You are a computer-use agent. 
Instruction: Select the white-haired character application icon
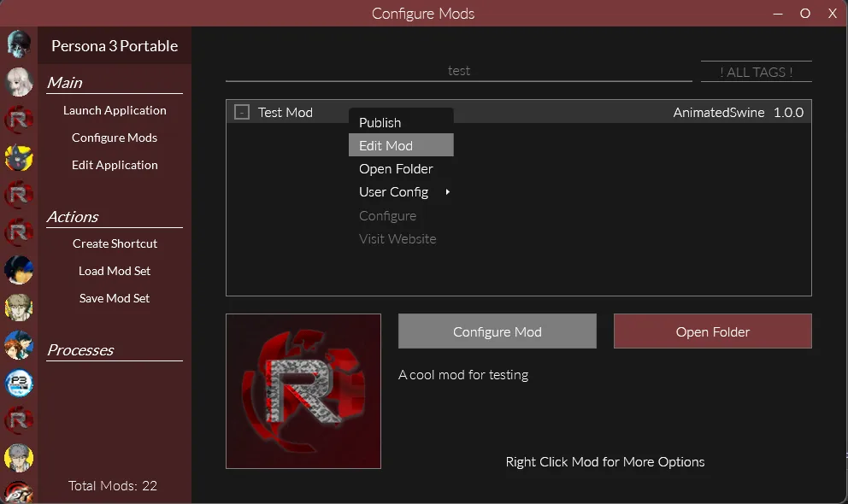(19, 82)
